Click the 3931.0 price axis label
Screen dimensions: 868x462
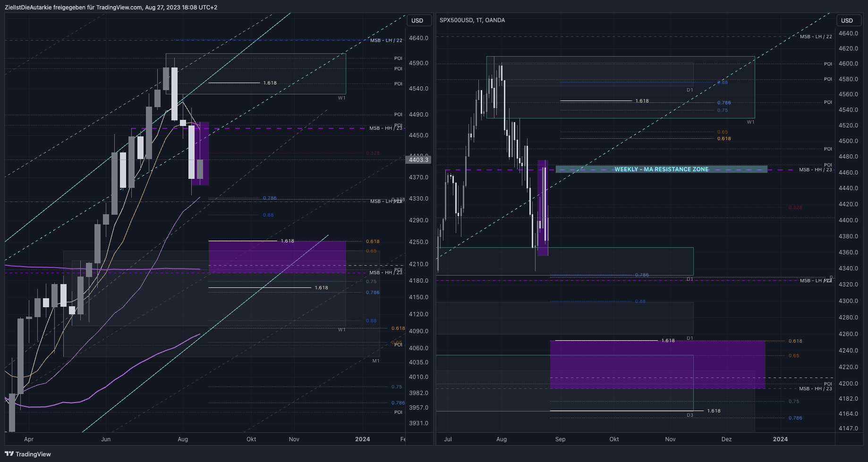pos(418,423)
